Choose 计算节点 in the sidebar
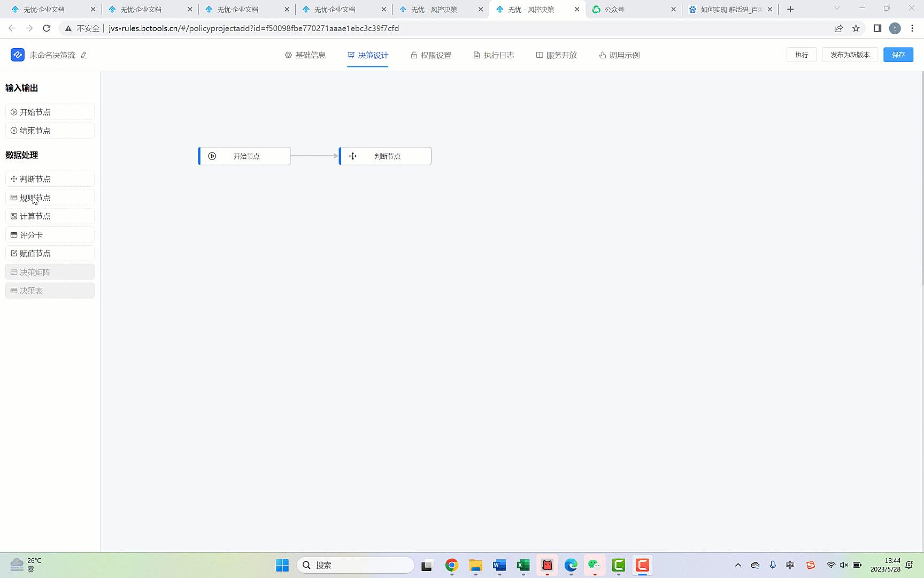The height and width of the screenshot is (578, 924). pyautogui.click(x=50, y=216)
